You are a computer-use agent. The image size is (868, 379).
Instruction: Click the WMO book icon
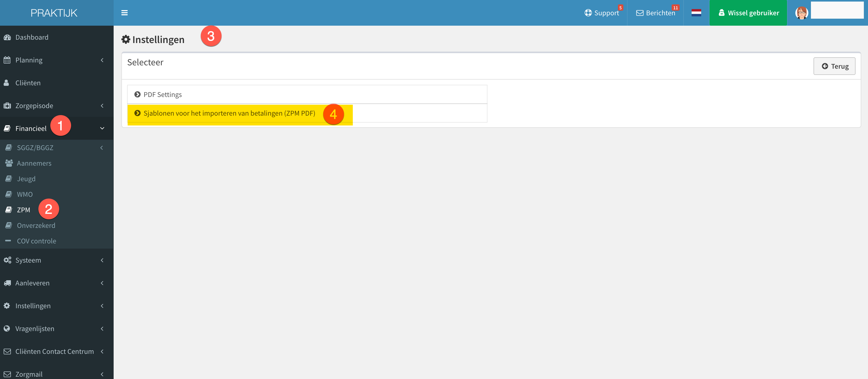coord(9,194)
